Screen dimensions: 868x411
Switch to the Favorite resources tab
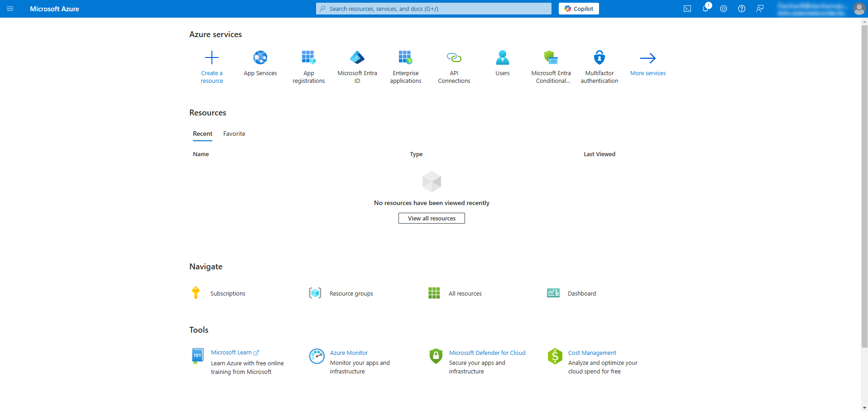click(x=234, y=134)
